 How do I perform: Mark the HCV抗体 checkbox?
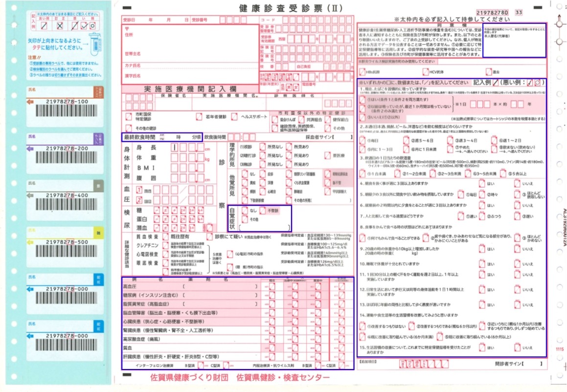[x=425, y=72]
